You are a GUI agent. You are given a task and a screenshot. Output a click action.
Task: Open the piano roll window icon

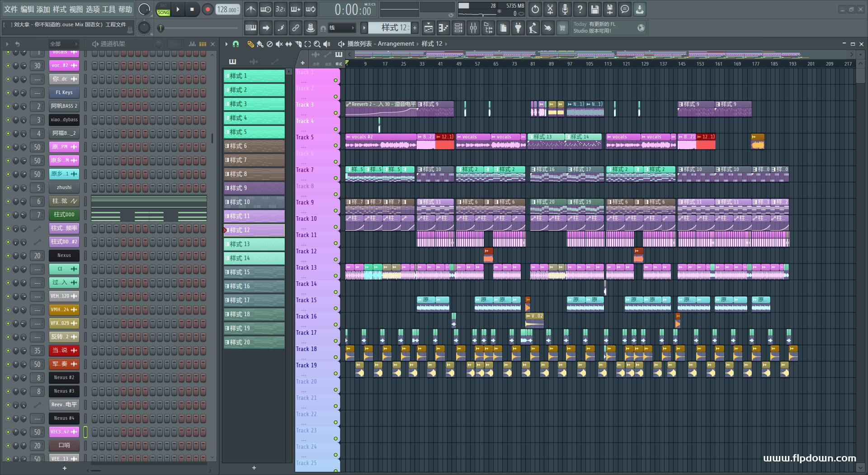443,28
